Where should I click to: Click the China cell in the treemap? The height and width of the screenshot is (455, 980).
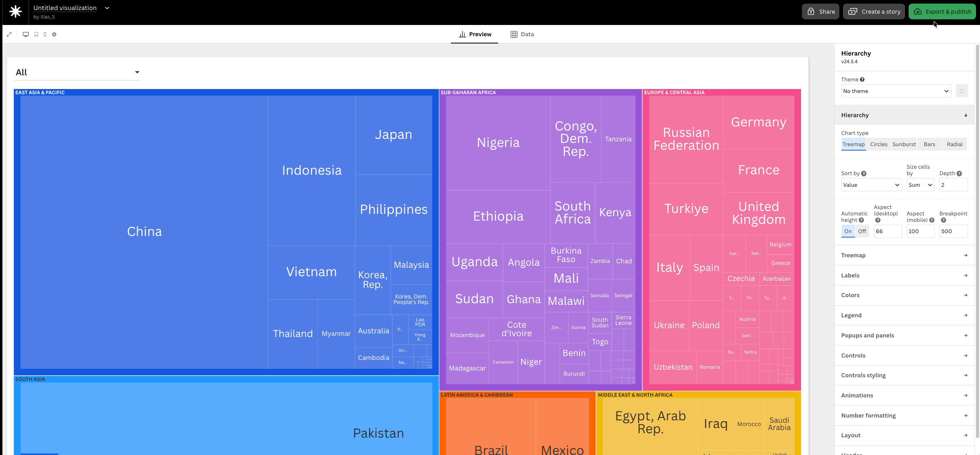coord(144,232)
